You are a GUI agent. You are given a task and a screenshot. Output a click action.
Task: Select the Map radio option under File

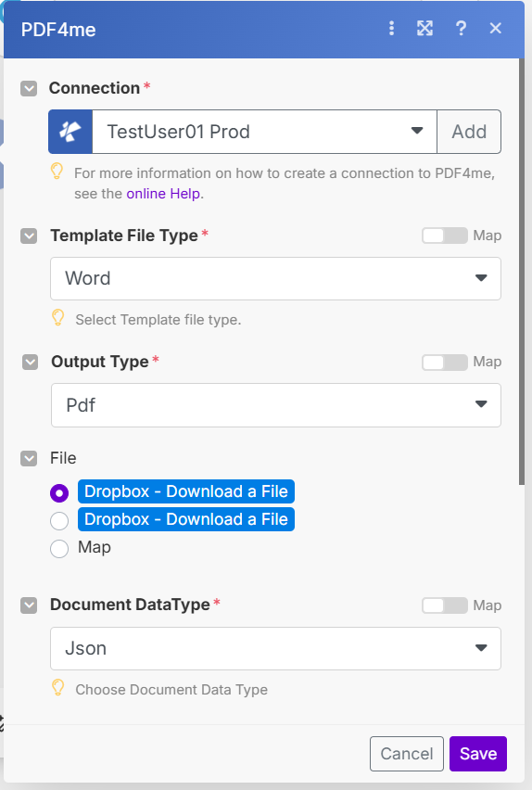coord(59,548)
